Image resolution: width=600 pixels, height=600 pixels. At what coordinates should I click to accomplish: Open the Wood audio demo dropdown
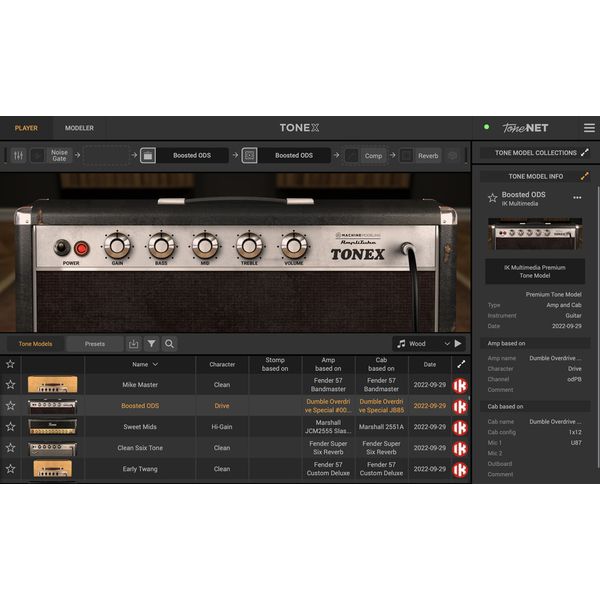click(446, 344)
